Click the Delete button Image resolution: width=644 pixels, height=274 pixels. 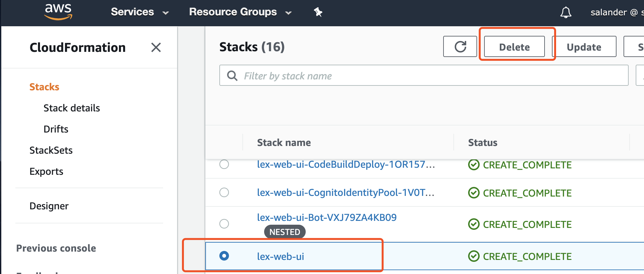coord(514,47)
